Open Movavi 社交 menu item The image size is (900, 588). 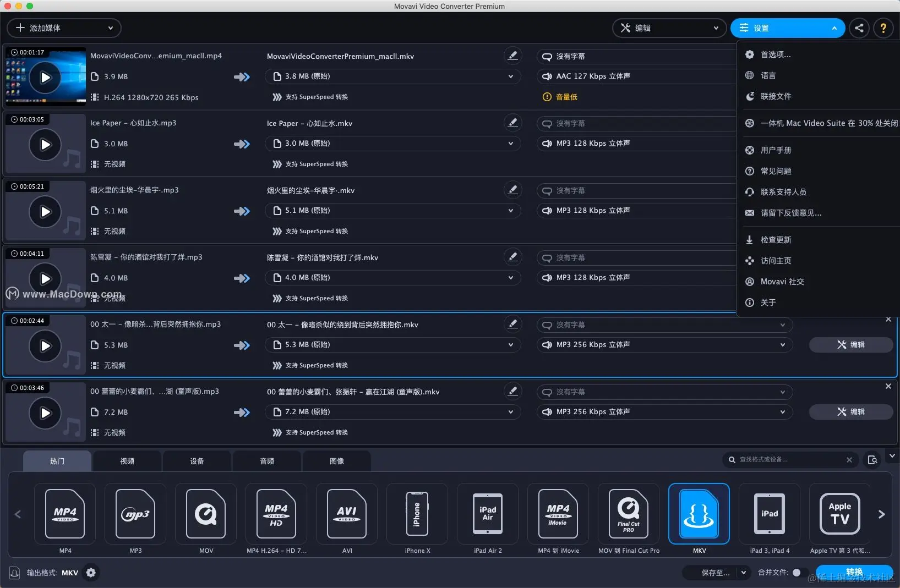pos(782,282)
